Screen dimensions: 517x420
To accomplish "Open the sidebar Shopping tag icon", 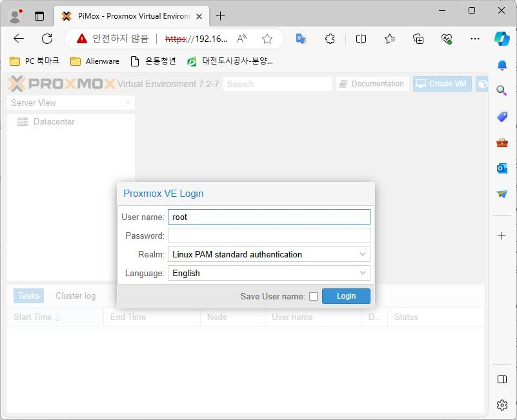I will (502, 116).
